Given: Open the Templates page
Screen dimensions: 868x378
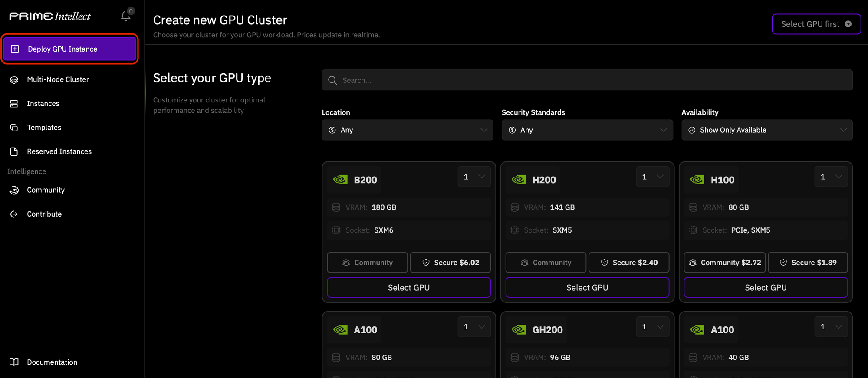Looking at the screenshot, I should pyautogui.click(x=44, y=128).
